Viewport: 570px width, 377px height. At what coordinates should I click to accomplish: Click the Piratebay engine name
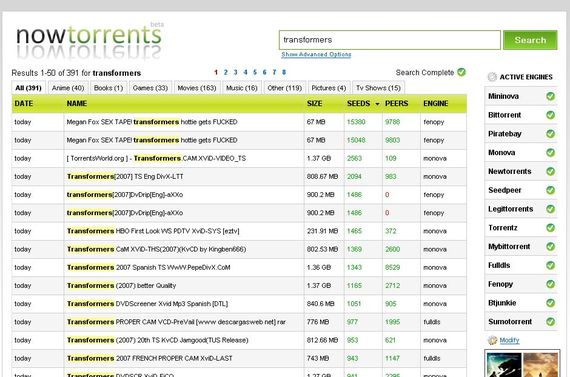click(x=505, y=134)
